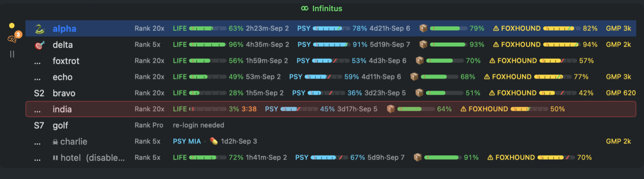The image size is (644, 179).
Task: Click bravo's FOXHOUND warning triangle
Action: (x=492, y=93)
